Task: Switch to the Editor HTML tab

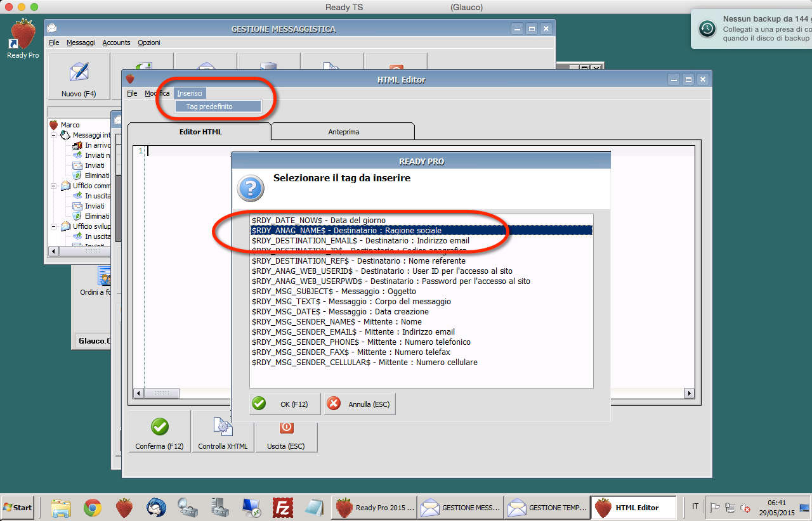Action: (199, 132)
